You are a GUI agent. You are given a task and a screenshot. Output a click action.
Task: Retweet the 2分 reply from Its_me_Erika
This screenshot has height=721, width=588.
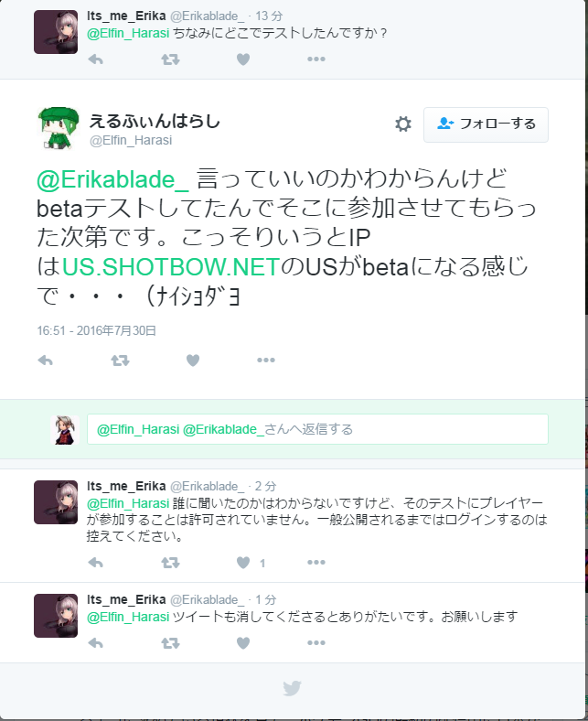point(170,563)
